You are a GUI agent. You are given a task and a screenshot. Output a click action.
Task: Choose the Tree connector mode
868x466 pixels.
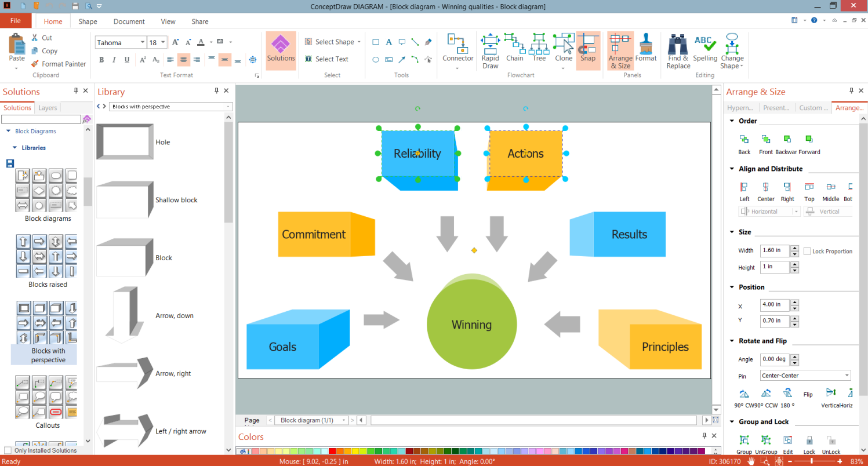coord(539,48)
